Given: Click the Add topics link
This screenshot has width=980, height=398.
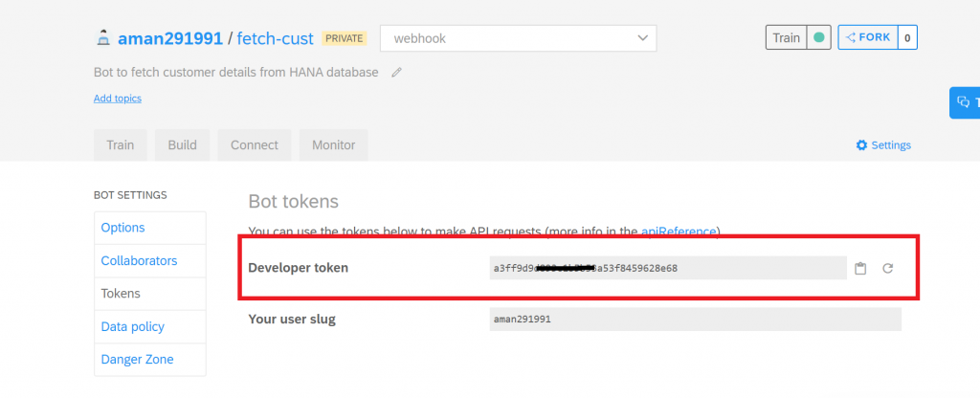Looking at the screenshot, I should tap(118, 99).
